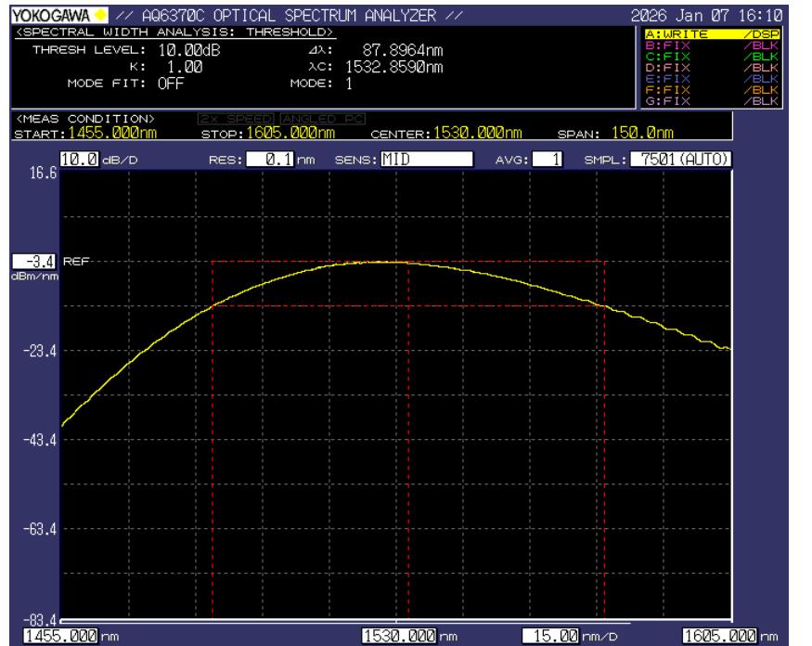The image size is (812, 646).
Task: Click STOP value 1605.000nm
Action: pos(290,133)
